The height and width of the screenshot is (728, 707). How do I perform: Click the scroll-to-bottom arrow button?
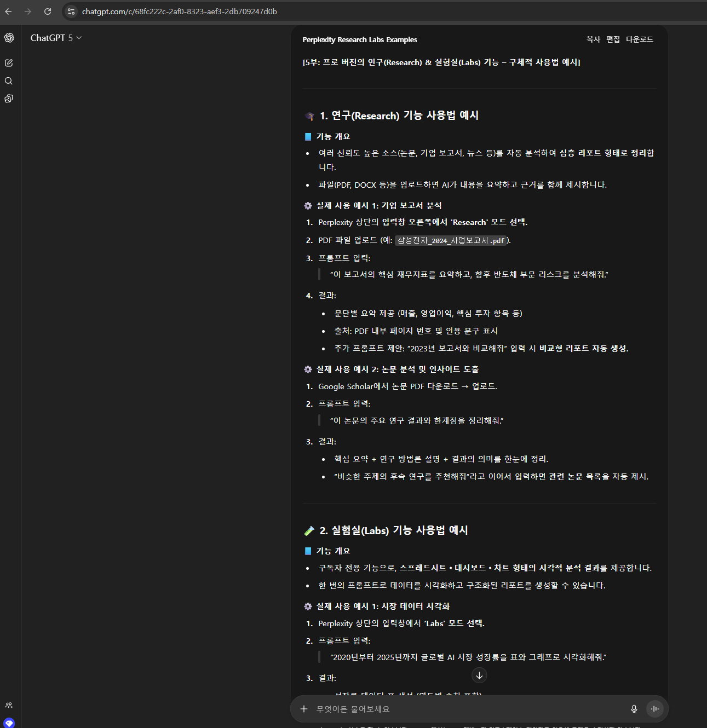(479, 675)
